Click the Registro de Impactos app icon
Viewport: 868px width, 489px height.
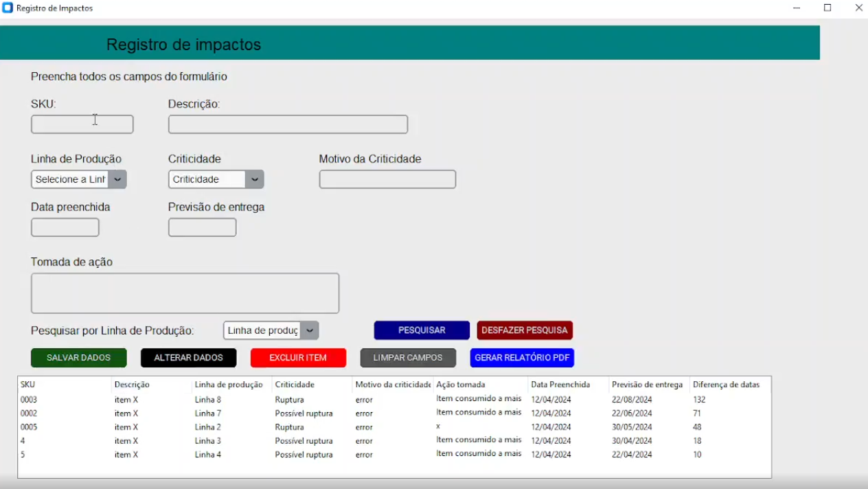pyautogui.click(x=8, y=8)
